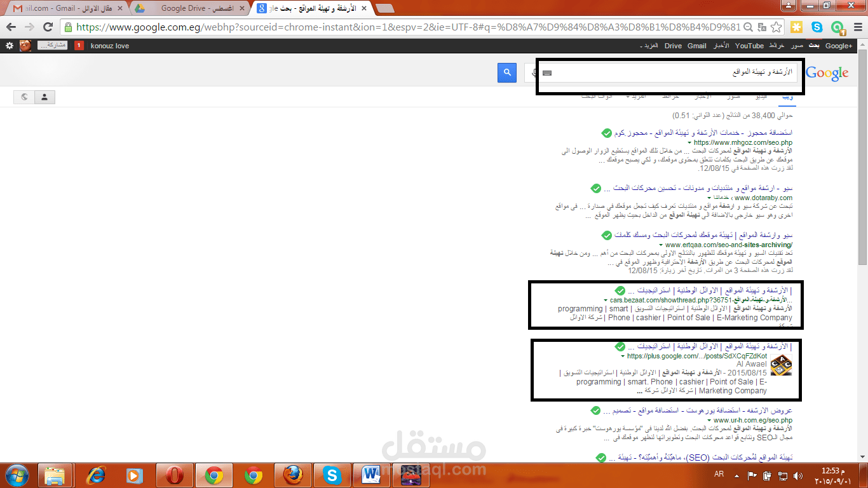Viewport: 868px width, 488px height.
Task: Click Gmail in the black Google bar
Action: 696,46
